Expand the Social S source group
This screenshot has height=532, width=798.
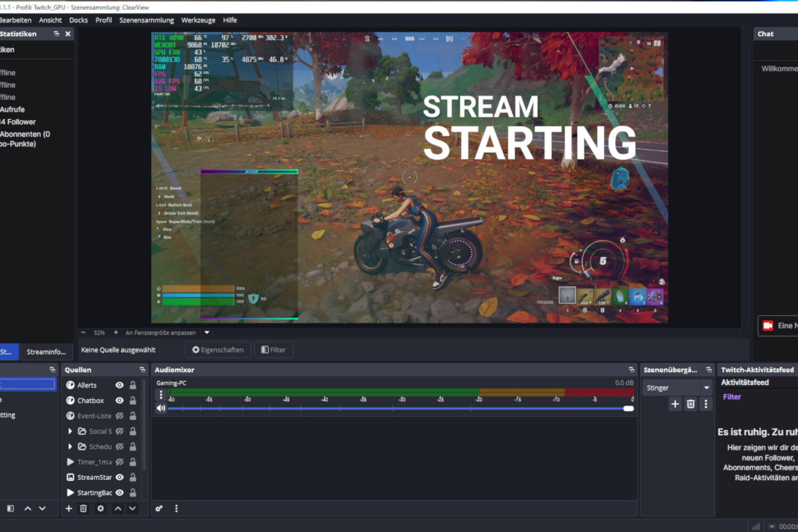[x=70, y=431]
